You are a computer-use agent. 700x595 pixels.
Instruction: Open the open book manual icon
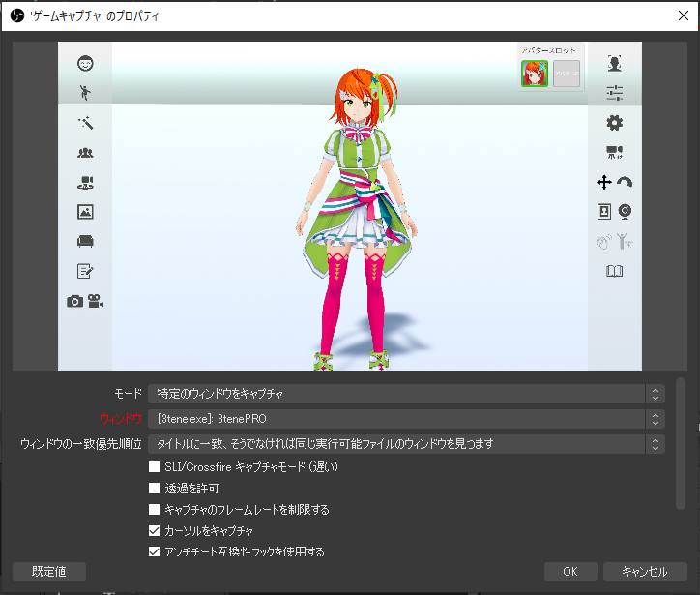coord(615,271)
